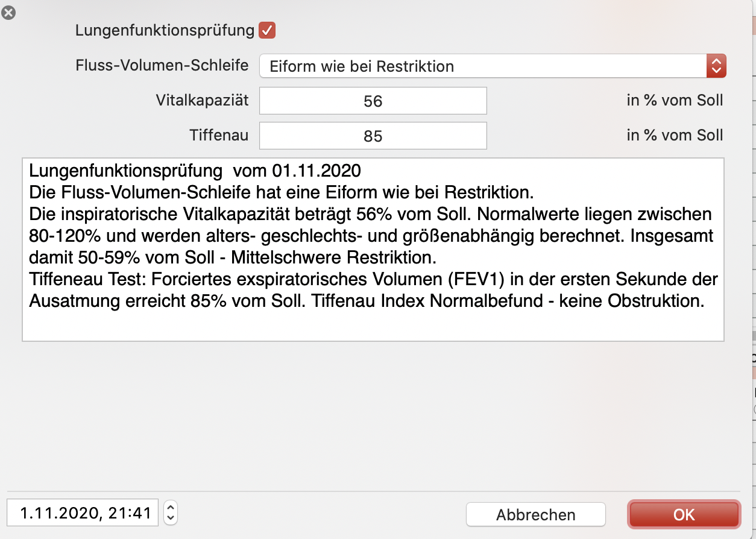Click the Lungenfunktionsprüfung label text
Screen dimensions: 756x539
165,31
